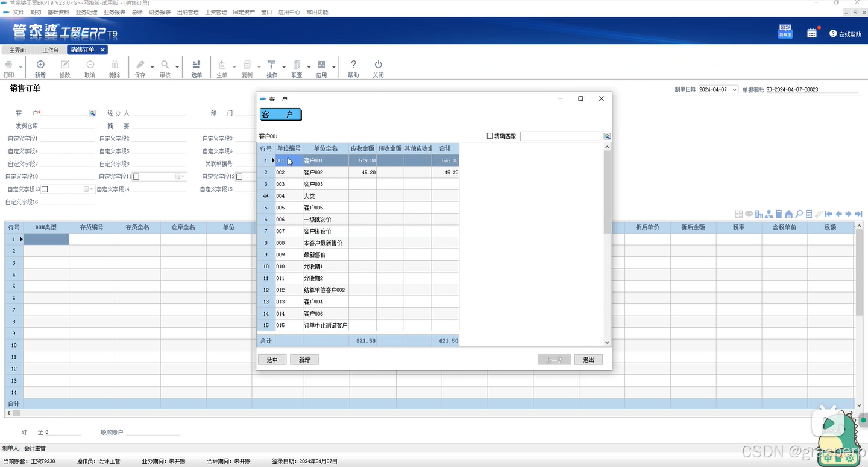
Task: Tick the 自定义字段13 checkbox
Action: tap(45, 189)
